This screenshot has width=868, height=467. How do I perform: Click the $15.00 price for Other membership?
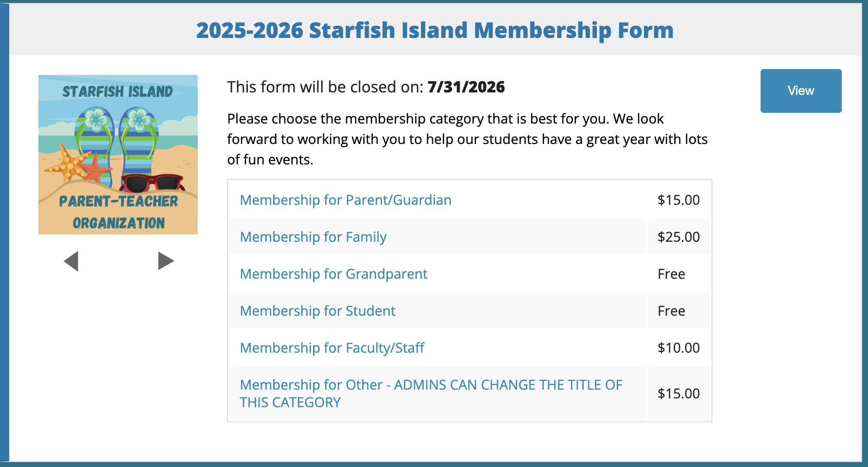pyautogui.click(x=678, y=394)
